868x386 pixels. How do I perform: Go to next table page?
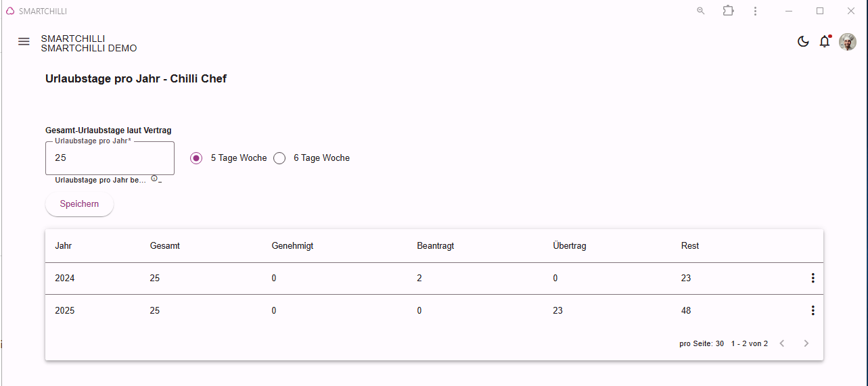(x=806, y=343)
